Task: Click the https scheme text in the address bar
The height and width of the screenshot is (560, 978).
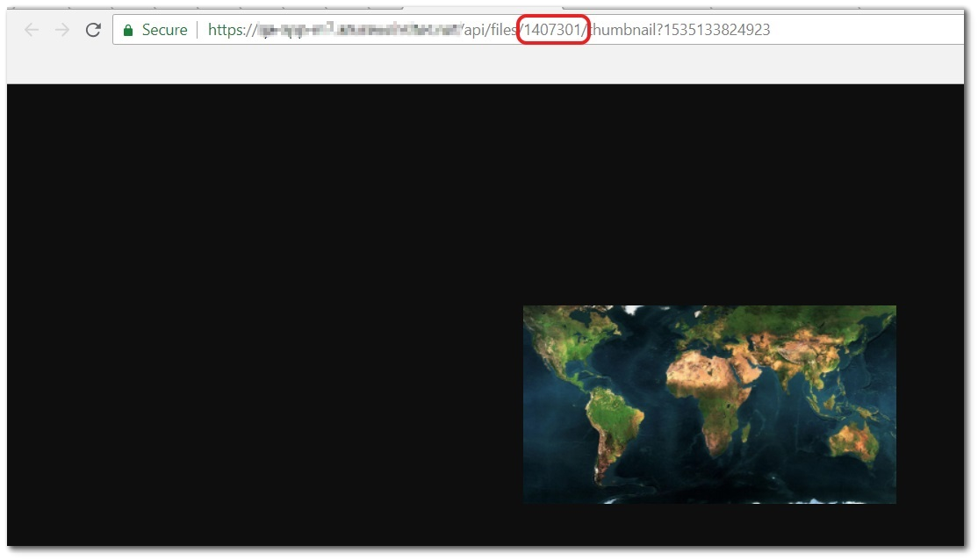Action: pyautogui.click(x=226, y=29)
